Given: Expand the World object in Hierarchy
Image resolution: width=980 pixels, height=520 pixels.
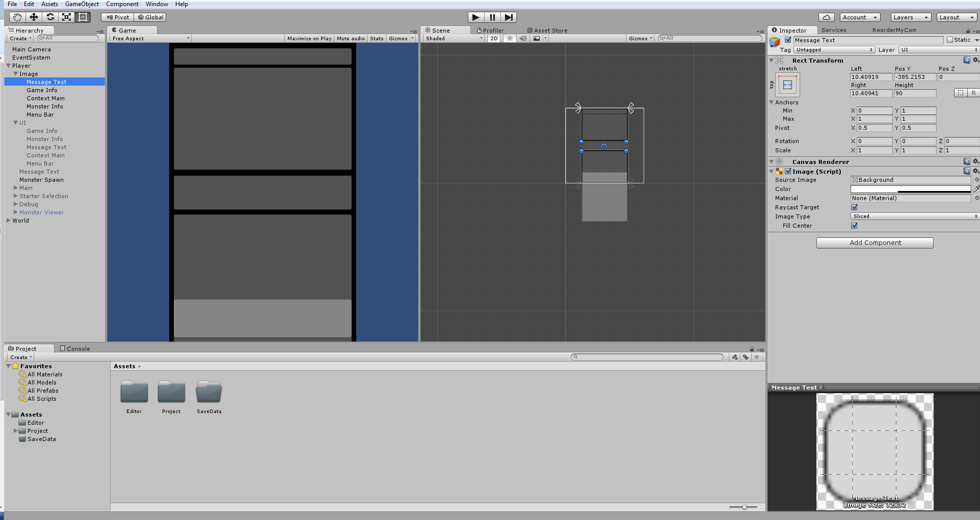Looking at the screenshot, I should [x=9, y=221].
